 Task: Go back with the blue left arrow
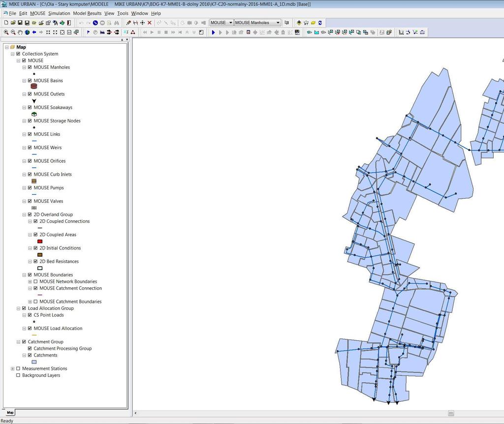click(x=34, y=32)
